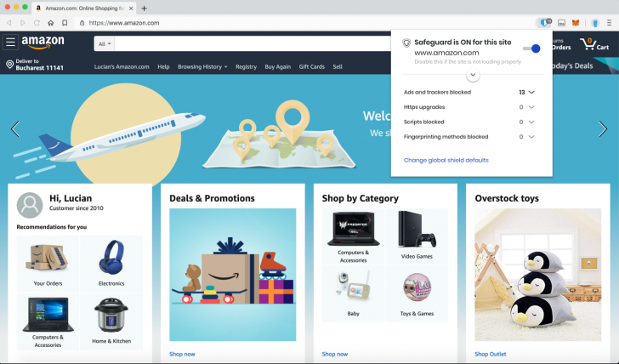
Task: Open the Deals & Promotions gift image
Action: [232, 275]
